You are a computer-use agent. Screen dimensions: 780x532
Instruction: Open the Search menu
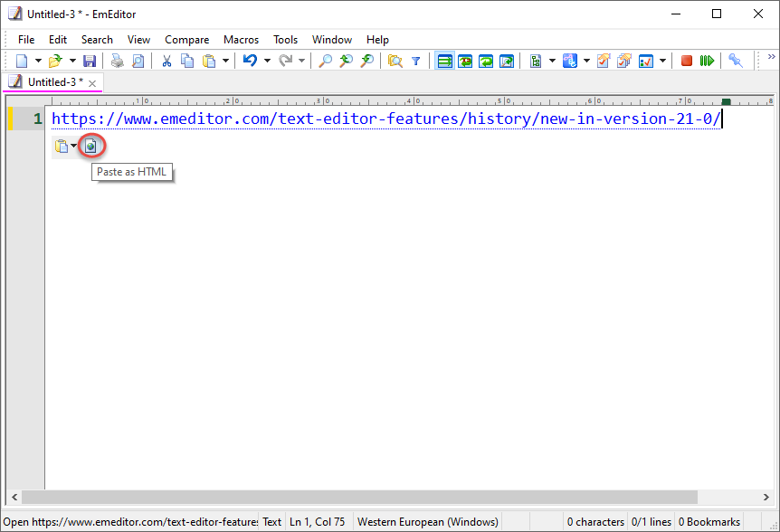click(x=97, y=40)
